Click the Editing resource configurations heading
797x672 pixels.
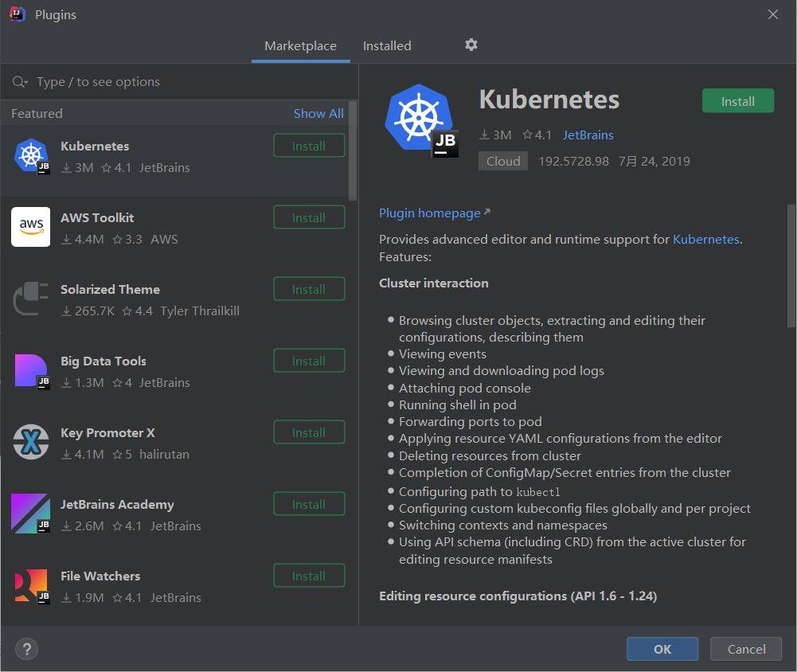point(518,596)
